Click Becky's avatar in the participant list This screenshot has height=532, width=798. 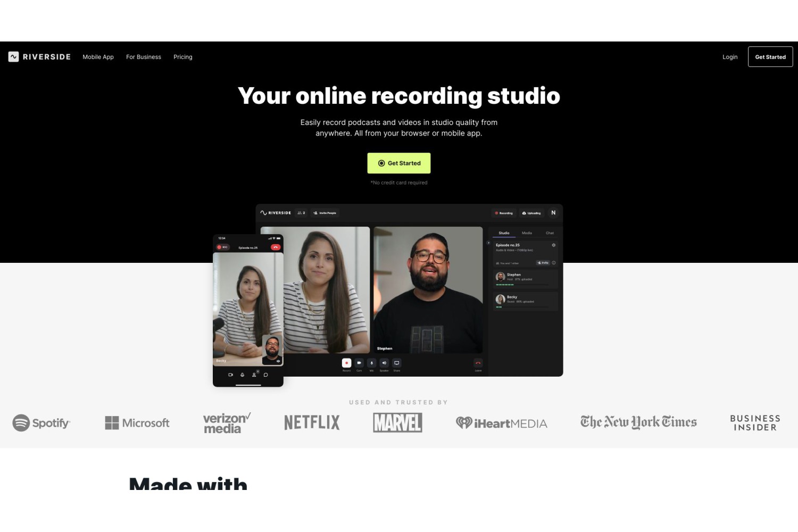500,300
